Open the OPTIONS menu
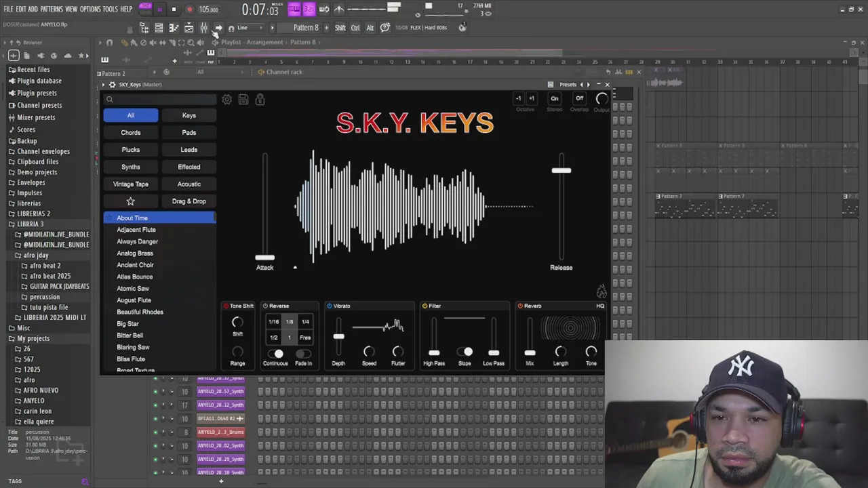 (x=90, y=9)
